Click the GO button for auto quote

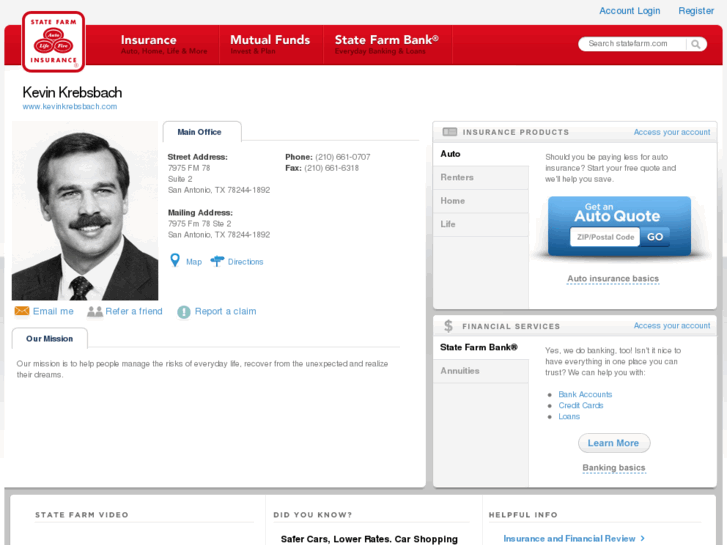click(655, 237)
